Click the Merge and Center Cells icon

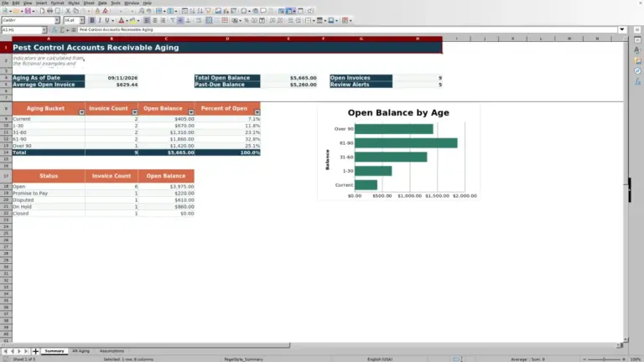(x=209, y=20)
